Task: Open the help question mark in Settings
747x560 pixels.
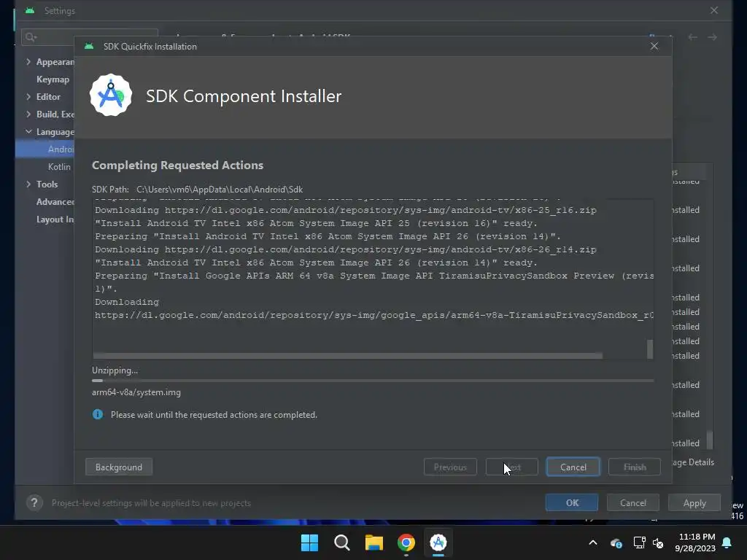Action: (34, 503)
